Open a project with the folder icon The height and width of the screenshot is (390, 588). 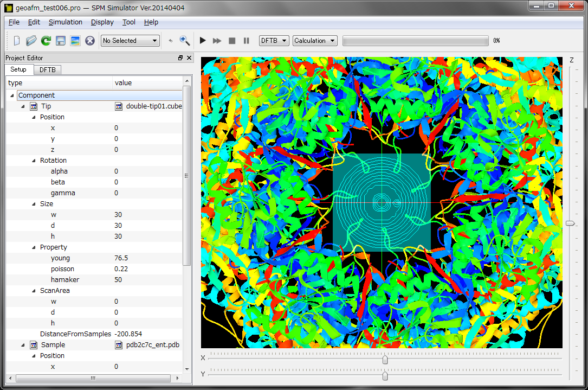pos(31,41)
